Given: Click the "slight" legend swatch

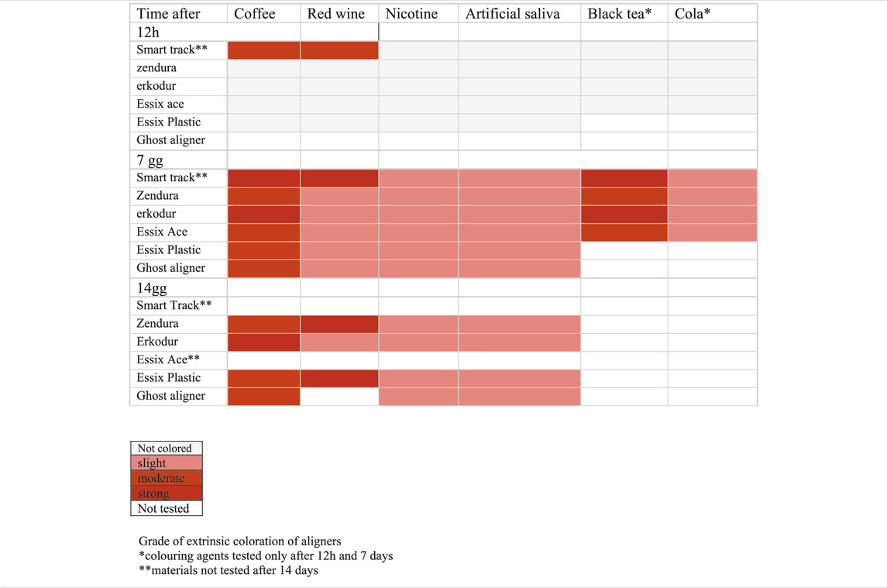Looking at the screenshot, I should click(x=167, y=463).
